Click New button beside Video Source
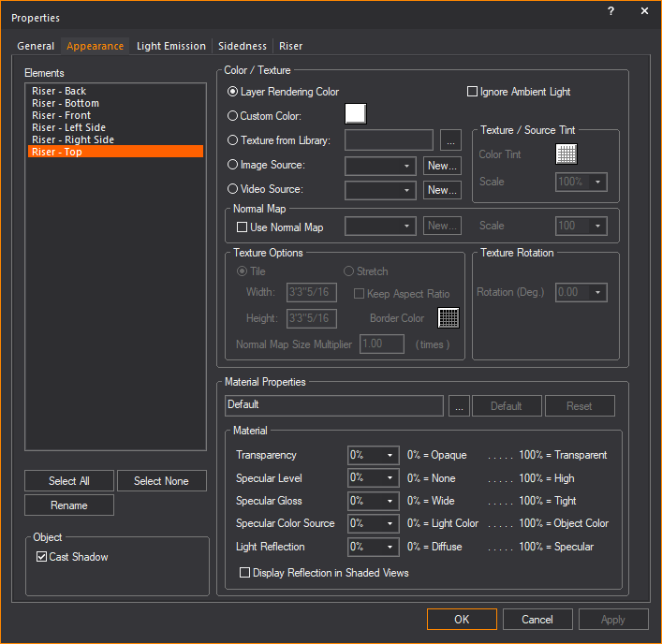Viewport: 662px width, 644px height. [x=443, y=190]
